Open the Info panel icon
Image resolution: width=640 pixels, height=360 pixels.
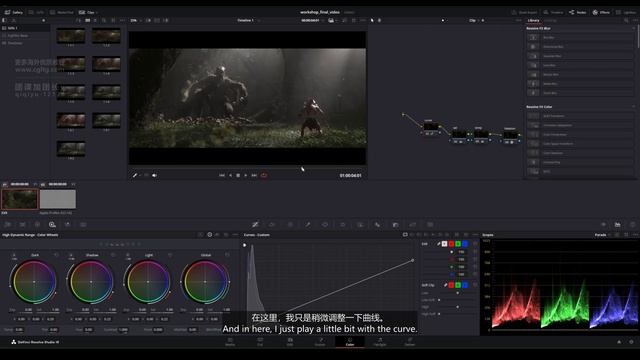[632, 224]
